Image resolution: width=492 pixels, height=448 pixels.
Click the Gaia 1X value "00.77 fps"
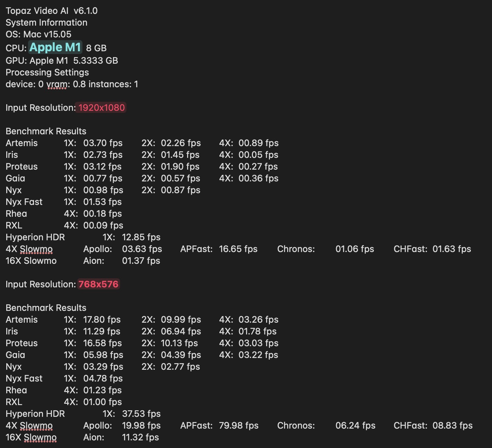pos(103,178)
